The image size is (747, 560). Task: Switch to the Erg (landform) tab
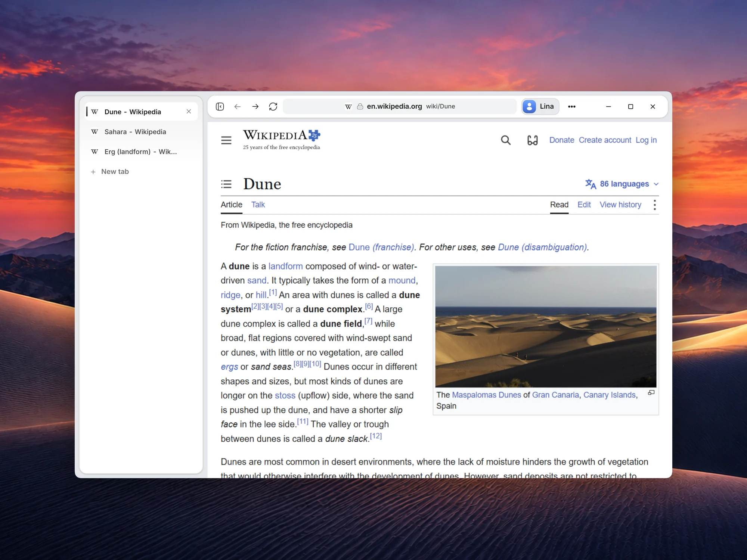click(x=141, y=152)
